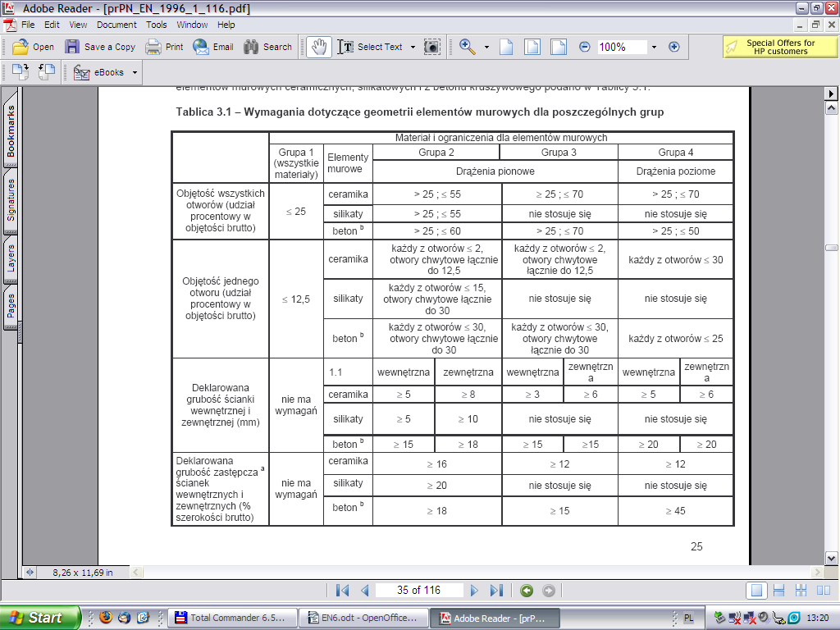The width and height of the screenshot is (840, 630).
Task: Click the Save a Copy icon
Action: (72, 47)
